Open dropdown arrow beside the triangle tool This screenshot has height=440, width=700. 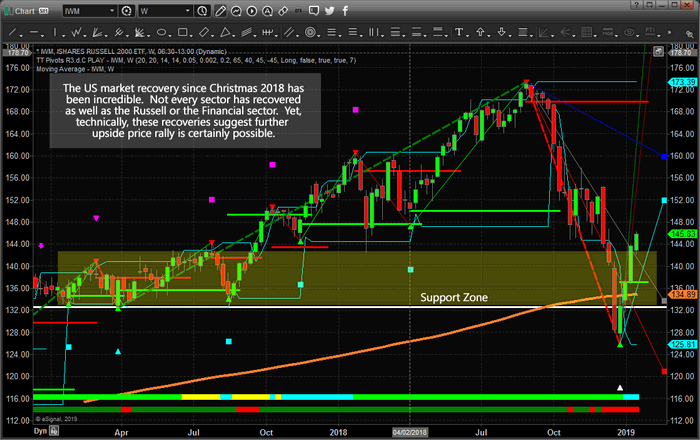pyautogui.click(x=234, y=35)
